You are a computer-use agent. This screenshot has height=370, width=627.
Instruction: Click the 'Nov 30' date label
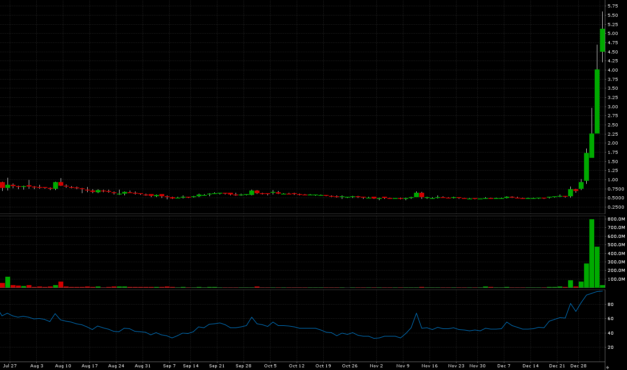tap(477, 366)
